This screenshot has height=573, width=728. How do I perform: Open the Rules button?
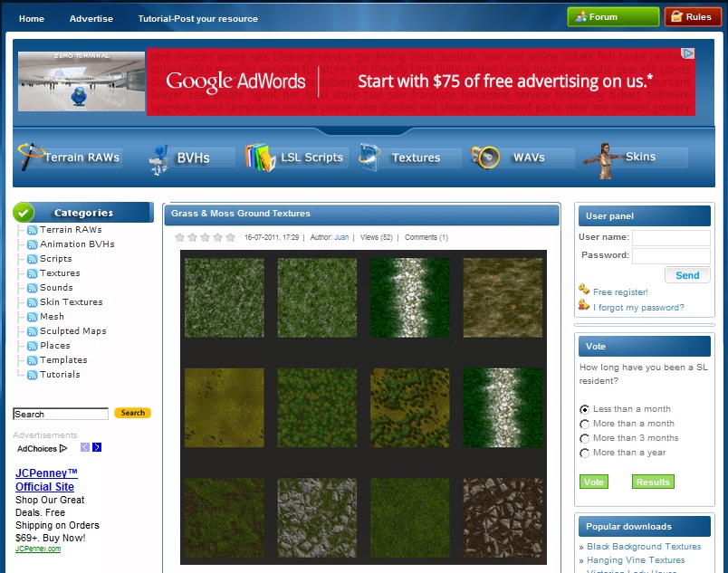[x=693, y=17]
